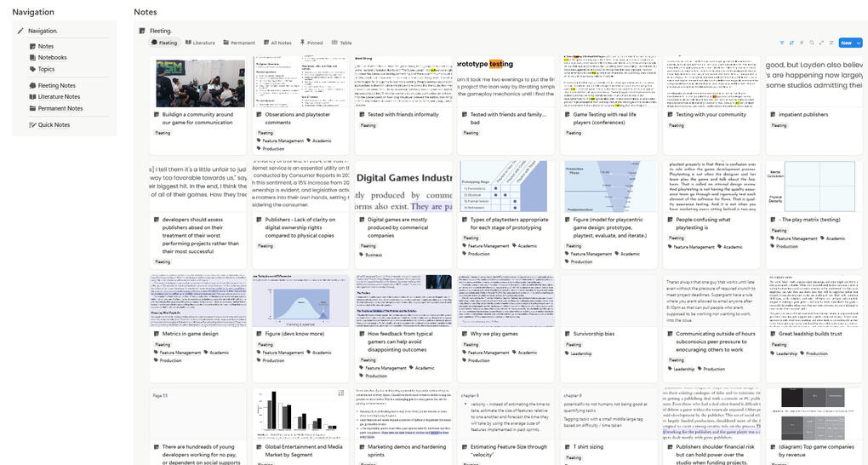Click the blue New button

click(845, 43)
